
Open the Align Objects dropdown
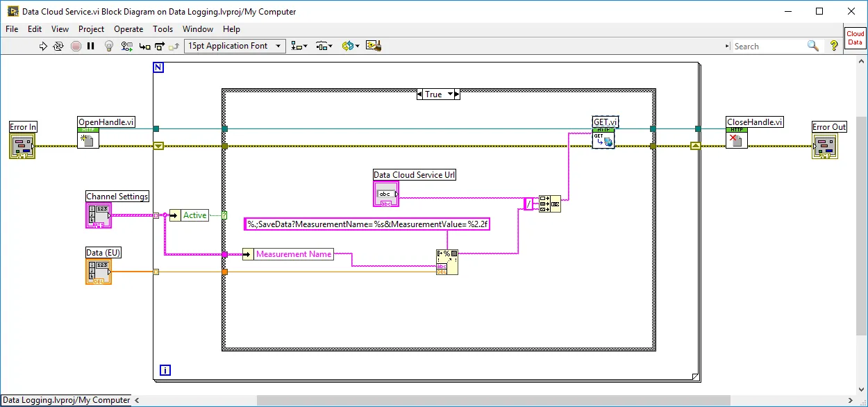click(x=299, y=46)
